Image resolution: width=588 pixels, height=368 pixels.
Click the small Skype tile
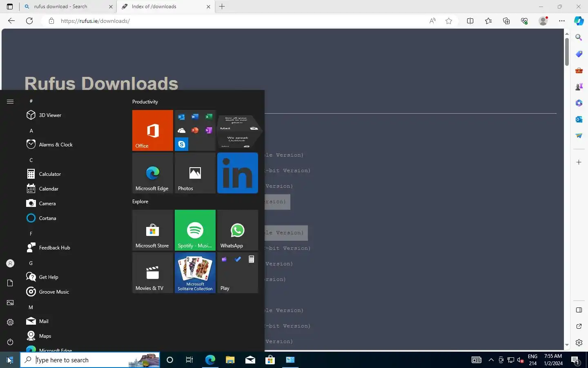[181, 144]
